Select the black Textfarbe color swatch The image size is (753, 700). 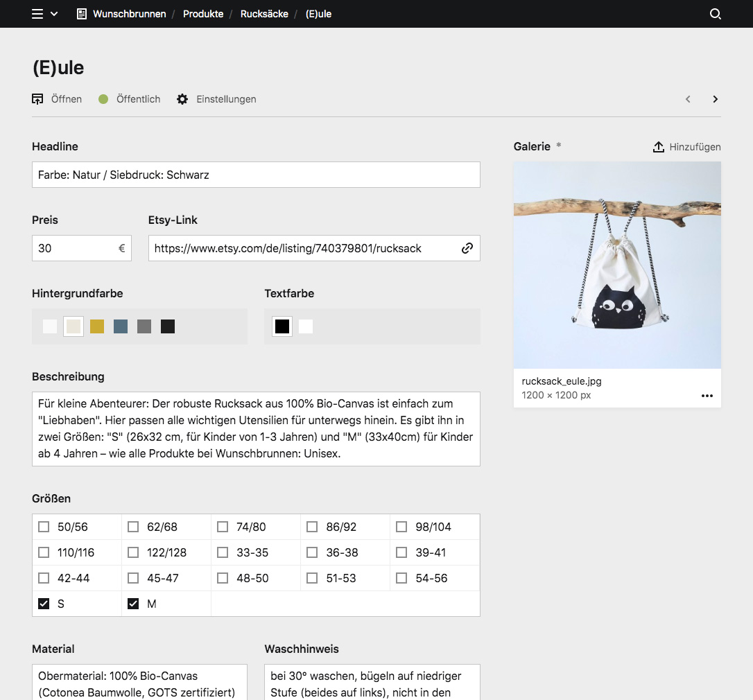pos(282,326)
